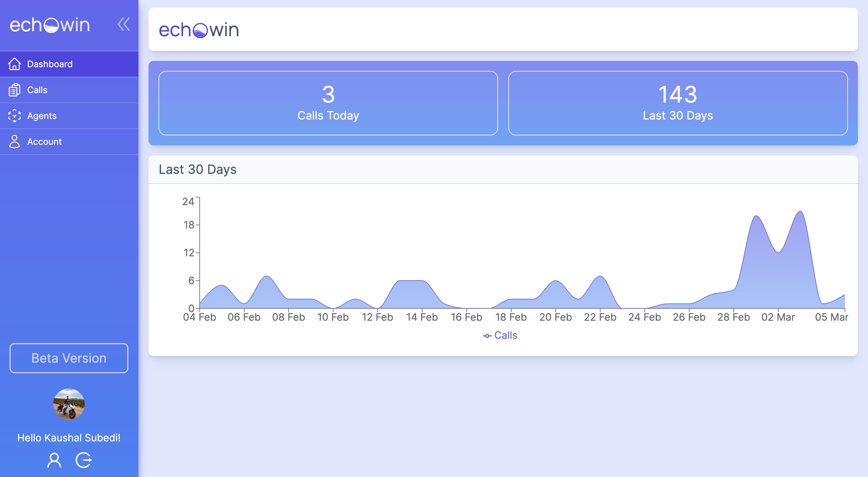Click the Hello Kaushal Subedi greeting text
The image size is (868, 477).
69,438
